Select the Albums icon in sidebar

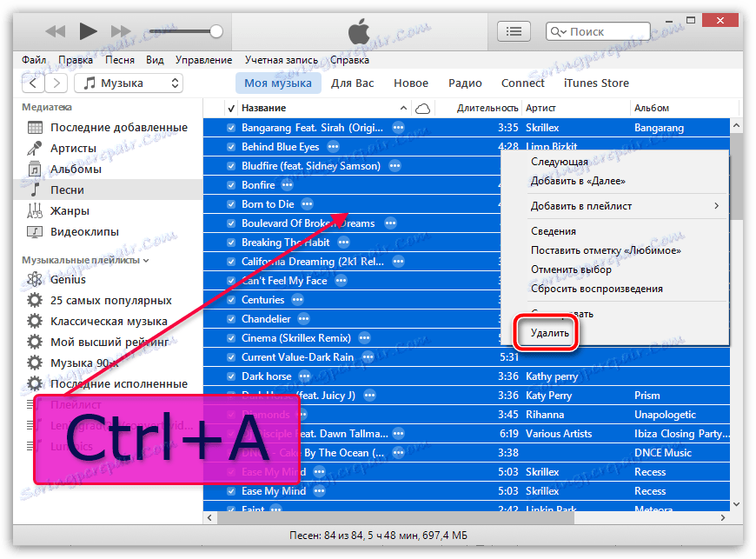point(35,170)
